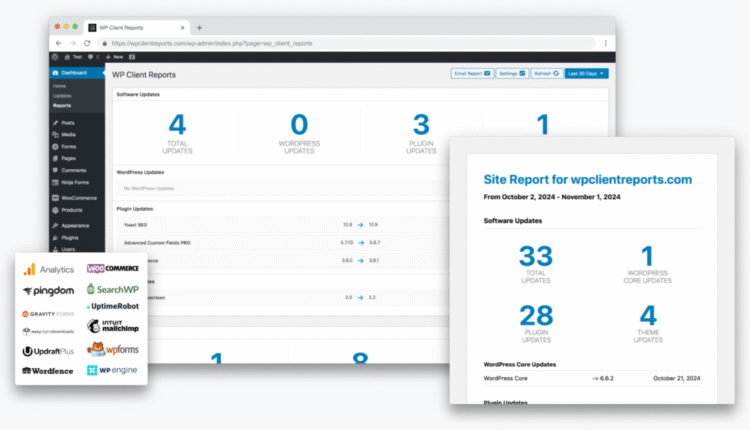Click the Products sidebar icon
Image resolution: width=750 pixels, height=430 pixels.
point(55,210)
